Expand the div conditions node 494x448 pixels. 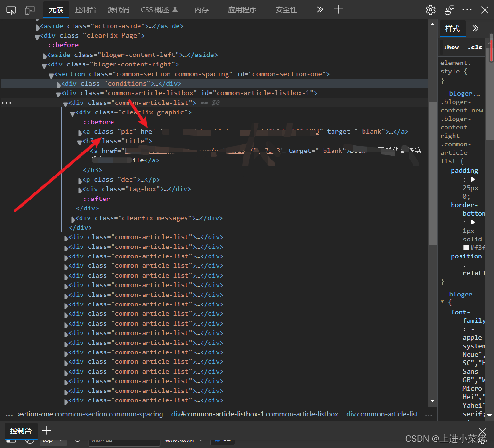(59, 85)
